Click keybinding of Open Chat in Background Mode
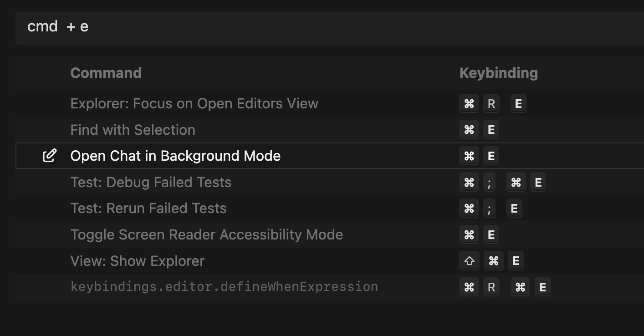 point(480,156)
